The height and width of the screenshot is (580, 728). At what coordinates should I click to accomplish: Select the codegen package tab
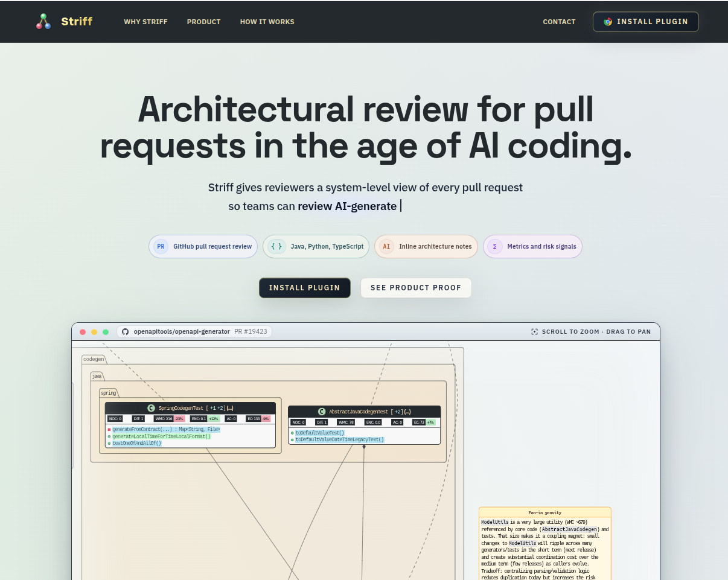coord(94,359)
